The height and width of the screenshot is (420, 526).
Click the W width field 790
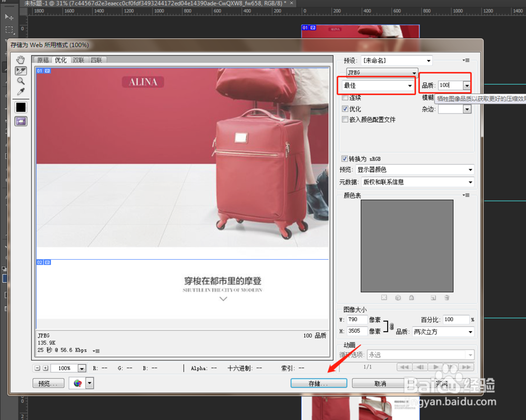tap(357, 320)
